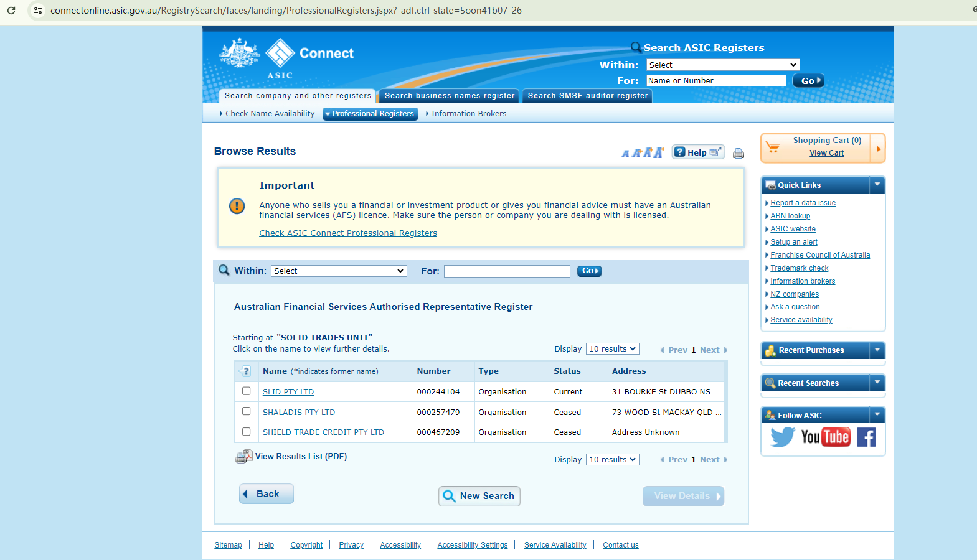Change text size with the AAAA icon
The image size is (977, 560).
click(x=643, y=152)
